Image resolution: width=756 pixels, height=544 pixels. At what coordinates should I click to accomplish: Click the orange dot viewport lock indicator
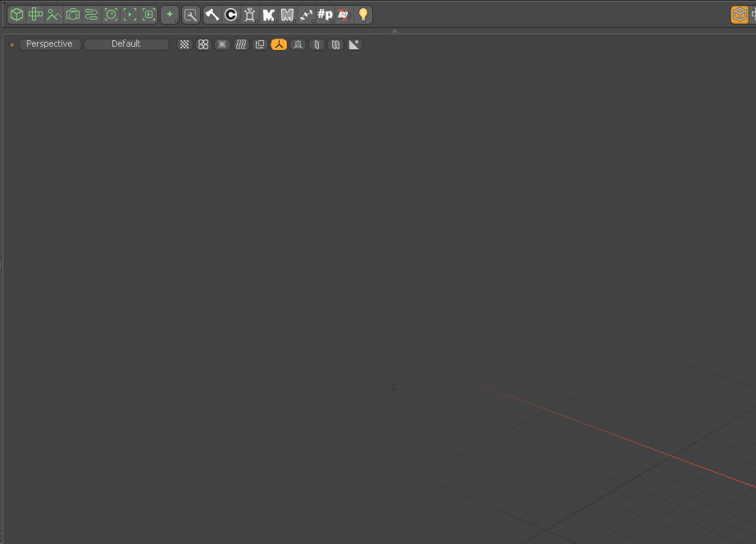(11, 44)
